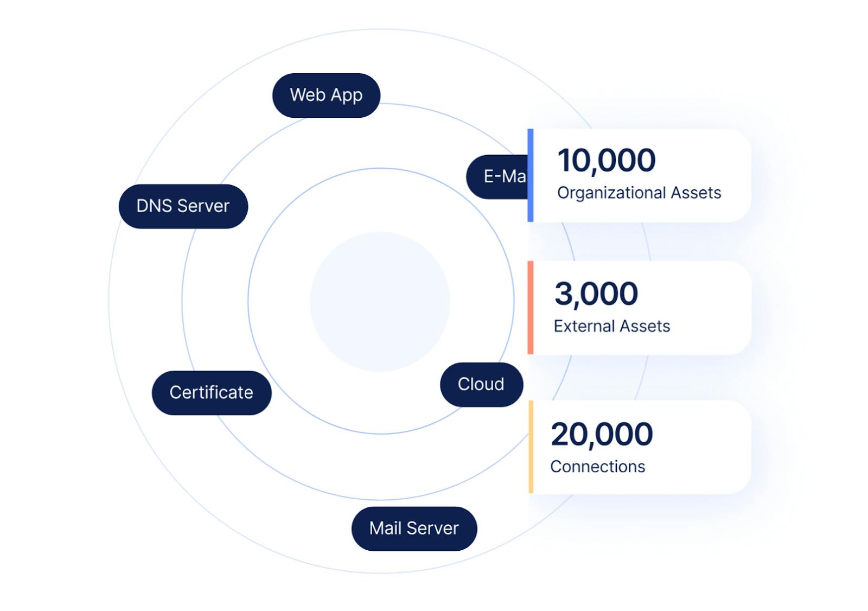Select the Certificate node

(x=212, y=392)
